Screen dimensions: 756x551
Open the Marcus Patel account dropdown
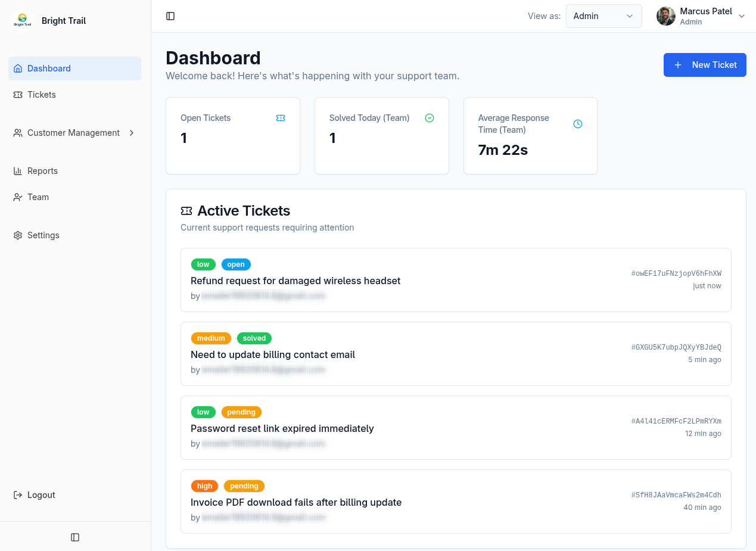coord(742,16)
